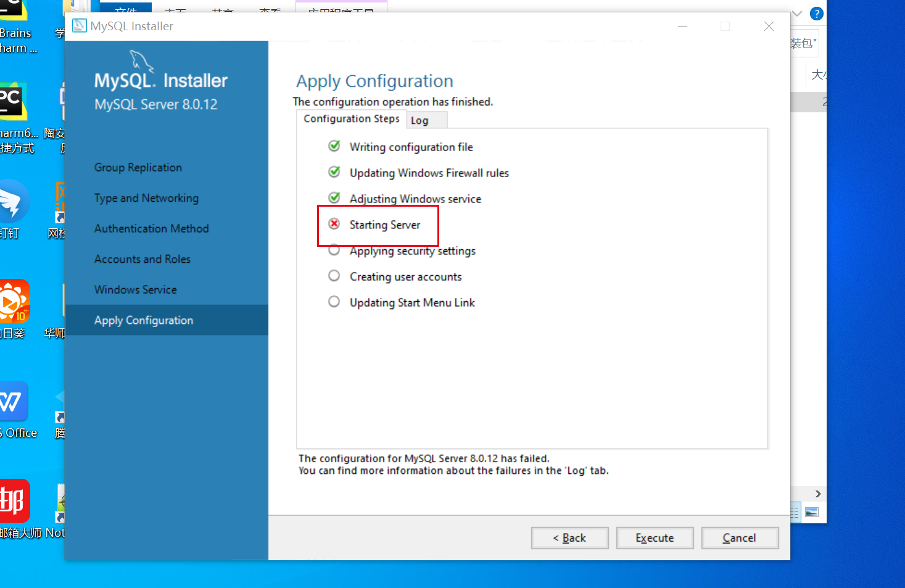Image resolution: width=905 pixels, height=588 pixels.
Task: Click the MySQL dolphin logo in the sidebar
Action: click(x=141, y=61)
